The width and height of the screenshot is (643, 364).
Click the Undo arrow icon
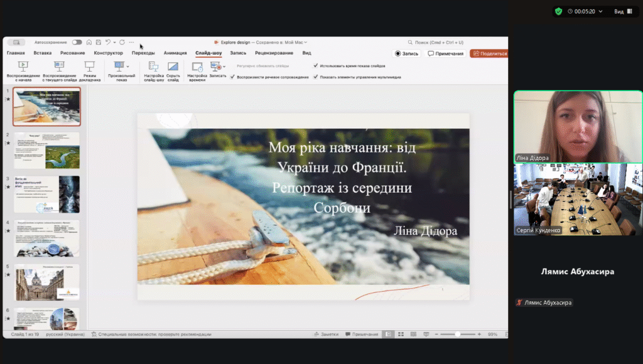[x=108, y=42]
